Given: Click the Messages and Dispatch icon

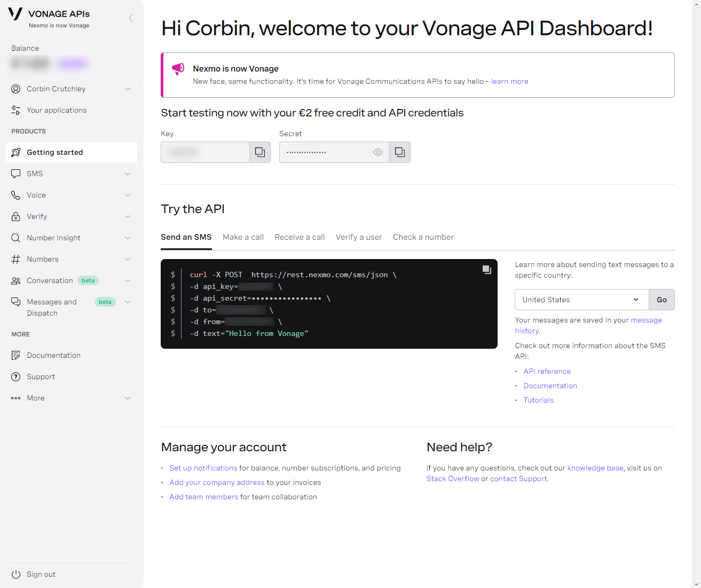Looking at the screenshot, I should 16,302.
